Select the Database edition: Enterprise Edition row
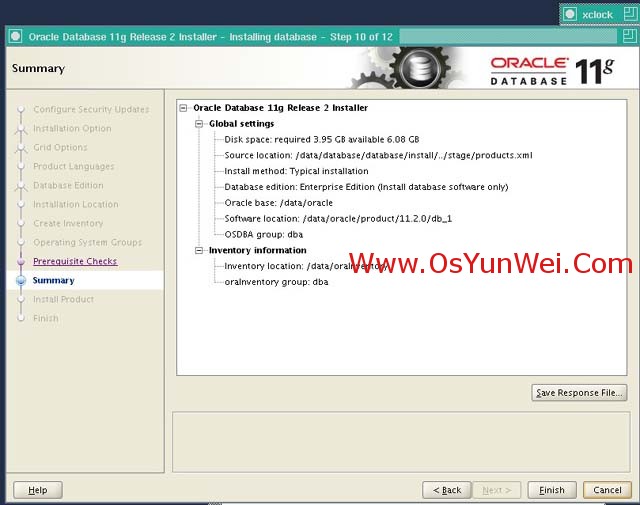640x505 pixels. point(366,187)
